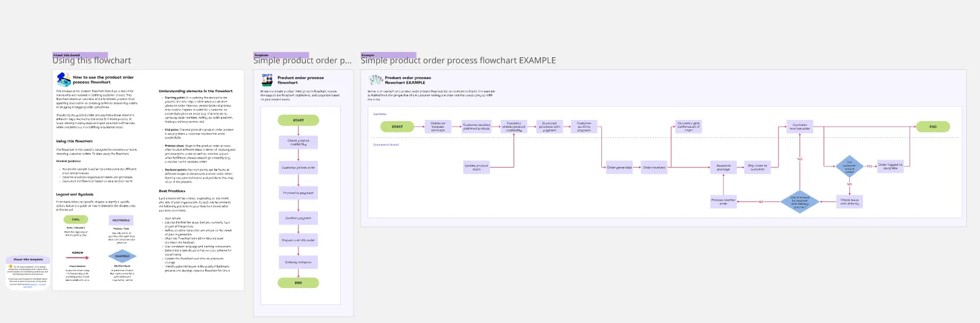Select 'Can the issue be resolved' decision diamond
This screenshot has width=980, height=323.
coord(799,202)
